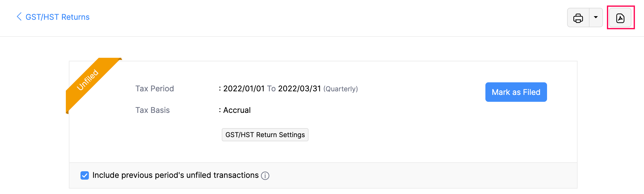Image resolution: width=644 pixels, height=194 pixels.
Task: Click the Tax Period label
Action: pyautogui.click(x=154, y=89)
